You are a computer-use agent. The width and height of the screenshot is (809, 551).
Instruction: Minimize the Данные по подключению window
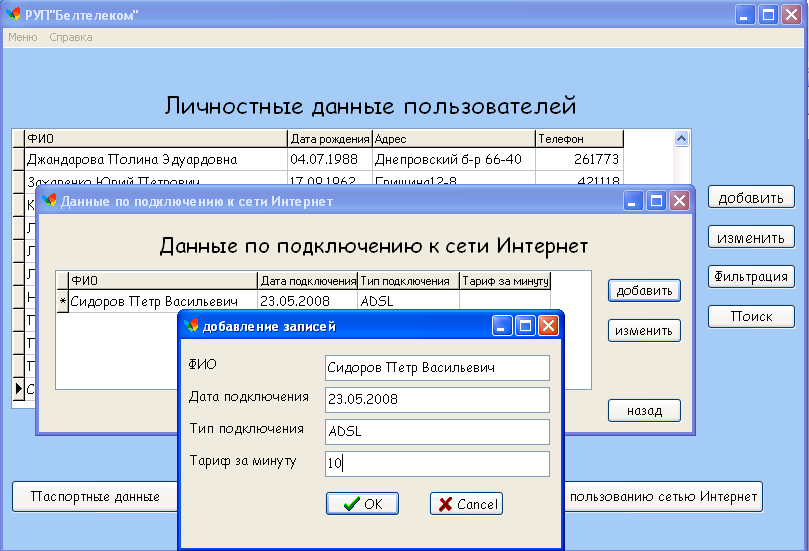point(633,201)
